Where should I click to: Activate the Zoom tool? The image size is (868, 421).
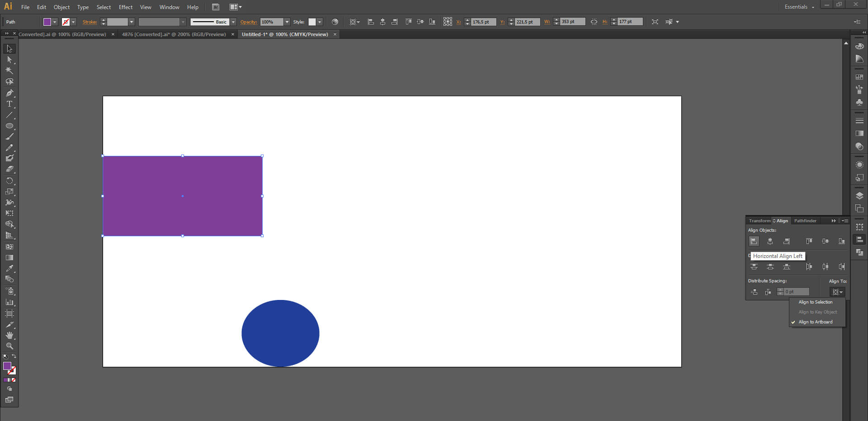(x=9, y=346)
